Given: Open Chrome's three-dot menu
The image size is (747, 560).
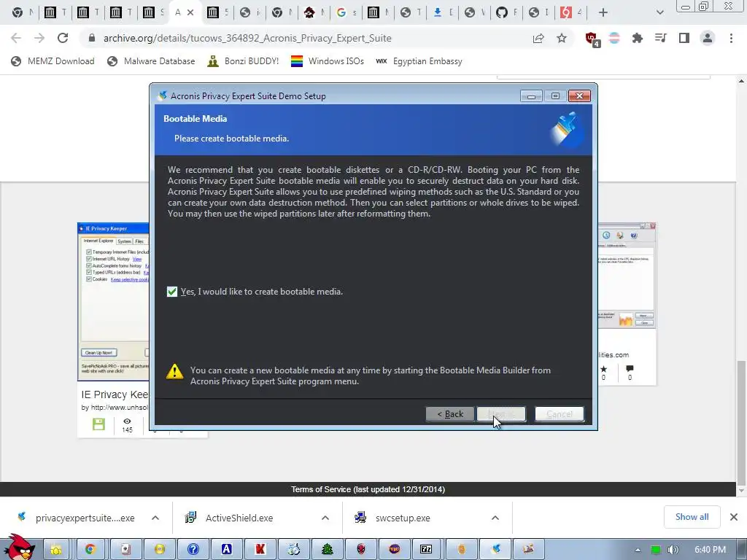Looking at the screenshot, I should tap(731, 38).
